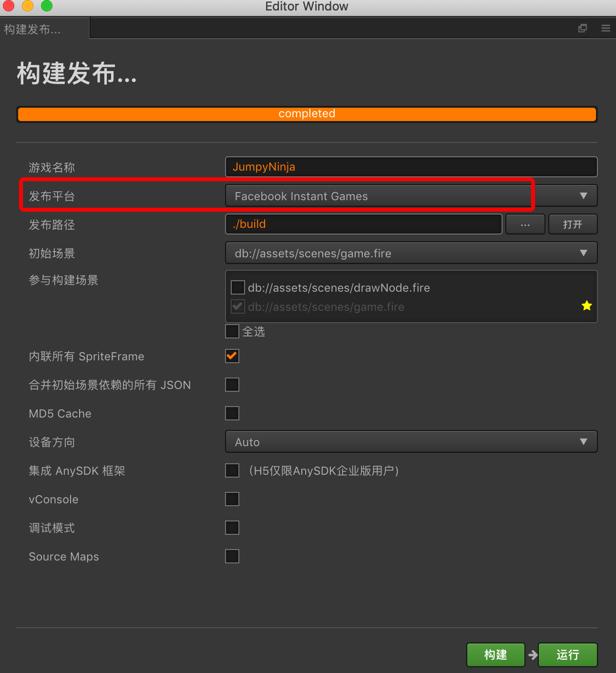Open the panel hamburger menu

point(606,29)
